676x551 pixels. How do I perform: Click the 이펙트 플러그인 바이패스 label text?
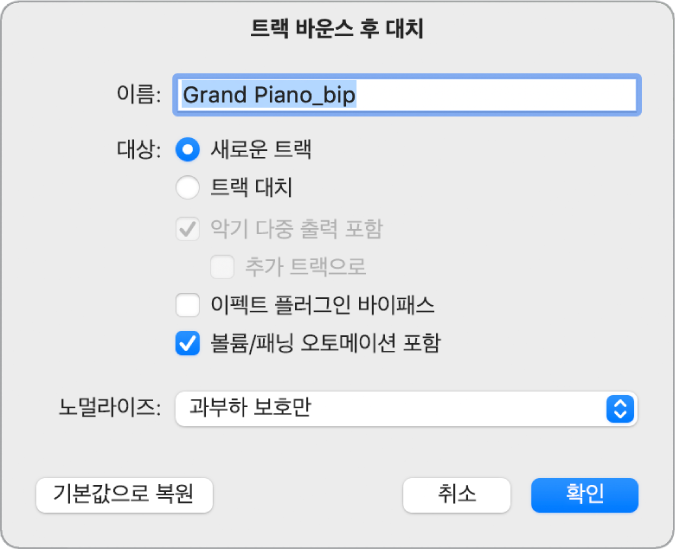point(322,303)
